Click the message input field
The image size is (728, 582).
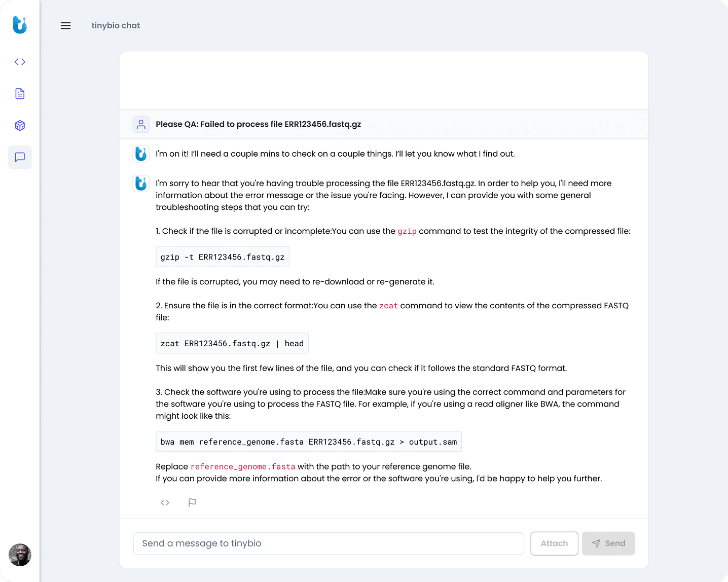tap(329, 543)
